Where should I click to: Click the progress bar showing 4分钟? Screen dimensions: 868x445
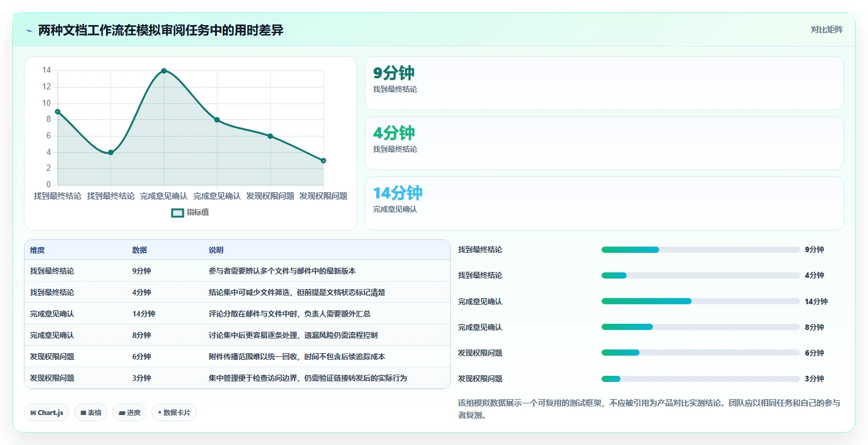[x=701, y=275]
